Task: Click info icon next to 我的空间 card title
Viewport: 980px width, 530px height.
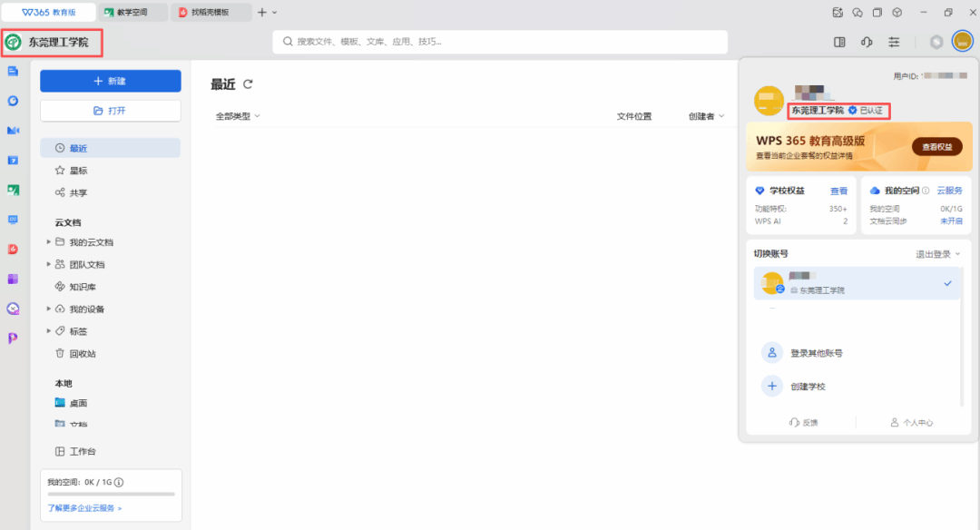Action: (x=926, y=191)
